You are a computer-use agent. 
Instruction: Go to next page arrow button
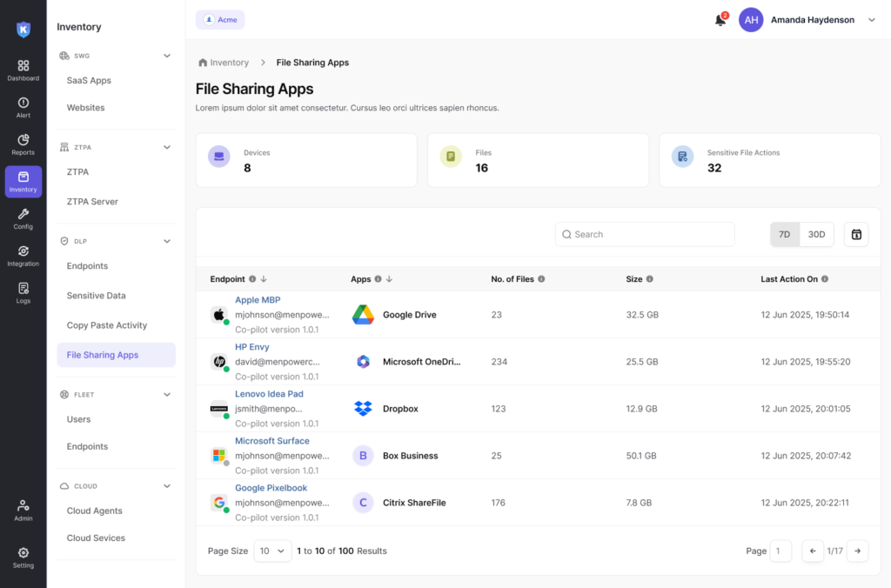[x=857, y=551]
